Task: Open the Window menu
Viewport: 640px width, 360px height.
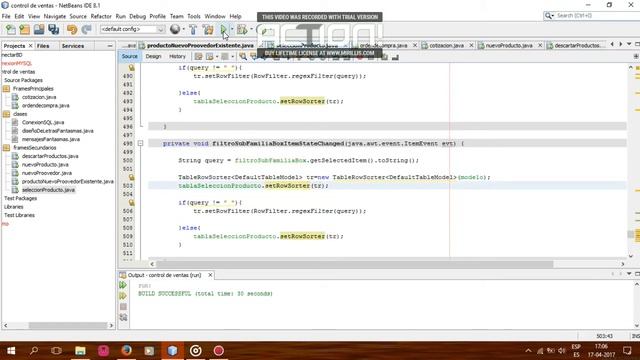Action: tap(215, 16)
